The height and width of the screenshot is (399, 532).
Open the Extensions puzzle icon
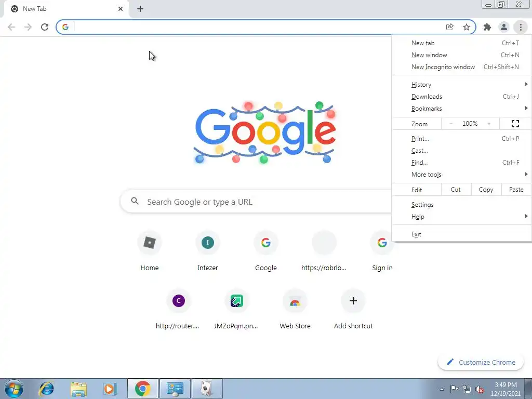click(x=487, y=27)
